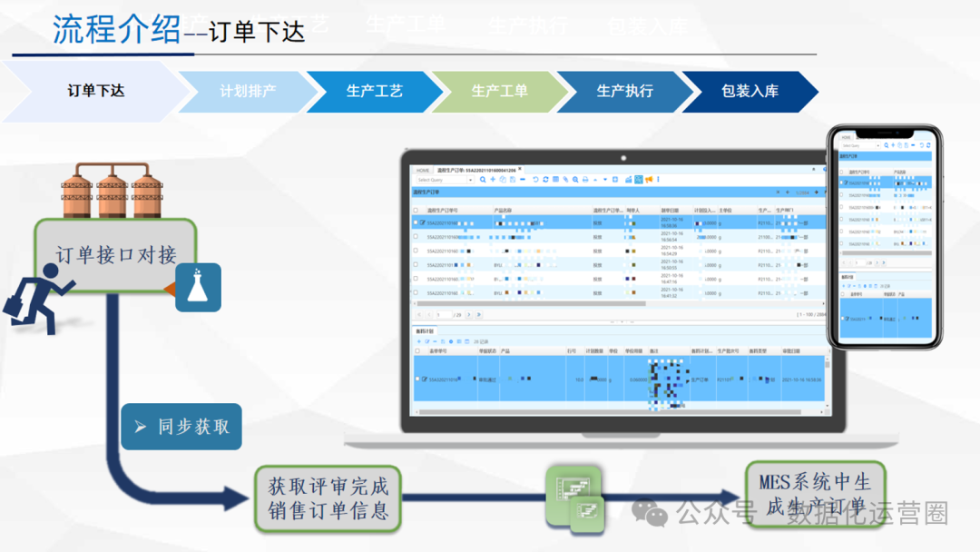Click the refresh icon in laptop toolbar
The width and height of the screenshot is (980, 552).
pos(545,180)
